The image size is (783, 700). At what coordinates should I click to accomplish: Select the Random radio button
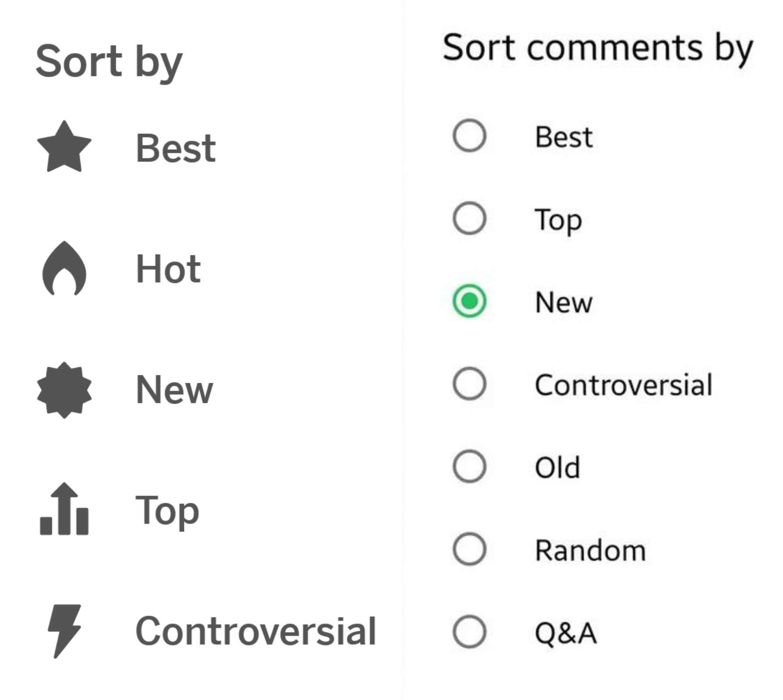[x=469, y=549]
